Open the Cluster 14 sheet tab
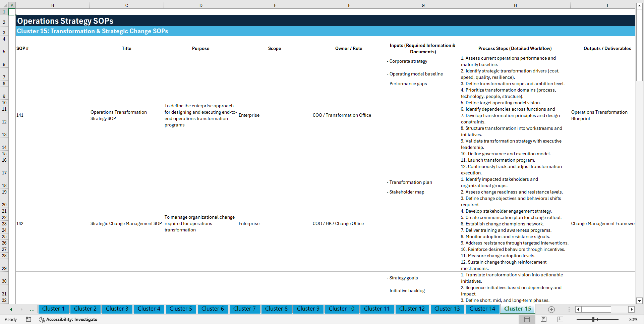Image resolution: width=644 pixels, height=324 pixels. click(482, 309)
